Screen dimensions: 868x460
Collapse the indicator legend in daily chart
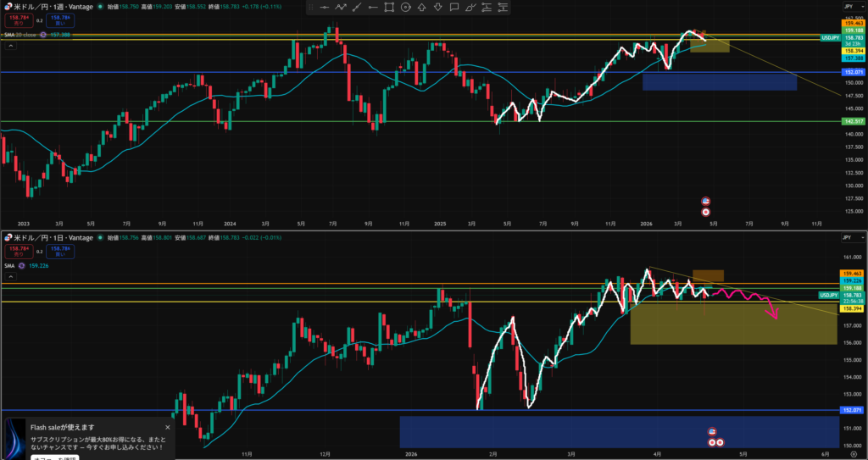[8, 276]
